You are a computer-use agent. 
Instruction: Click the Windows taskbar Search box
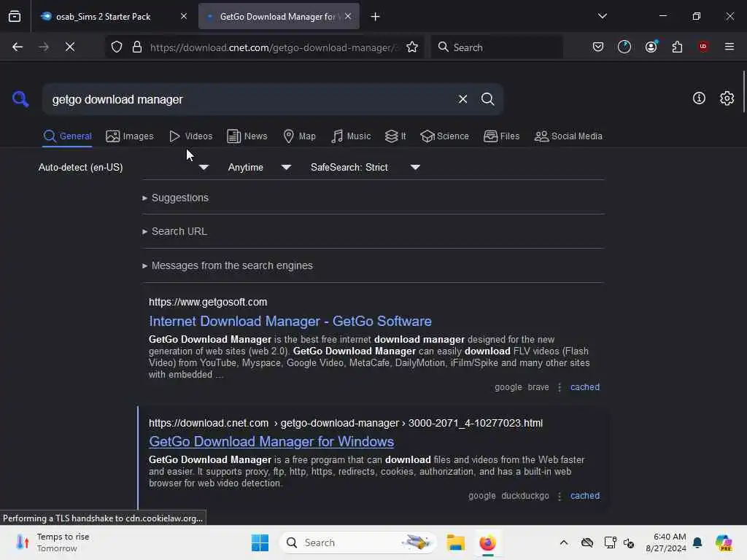[357, 542]
